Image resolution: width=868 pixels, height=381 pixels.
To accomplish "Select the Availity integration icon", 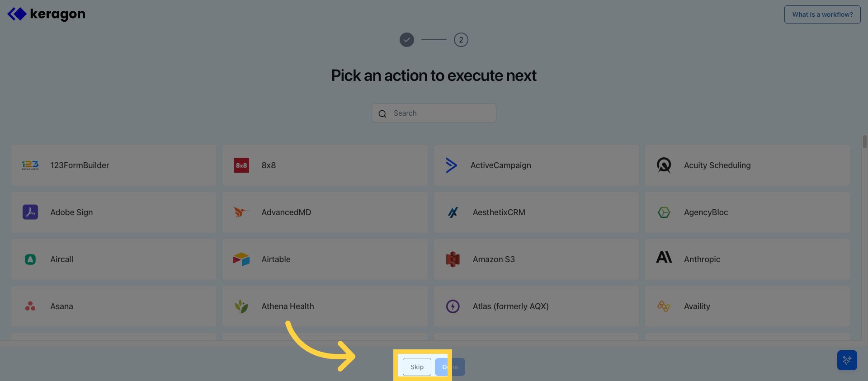I will [x=664, y=306].
